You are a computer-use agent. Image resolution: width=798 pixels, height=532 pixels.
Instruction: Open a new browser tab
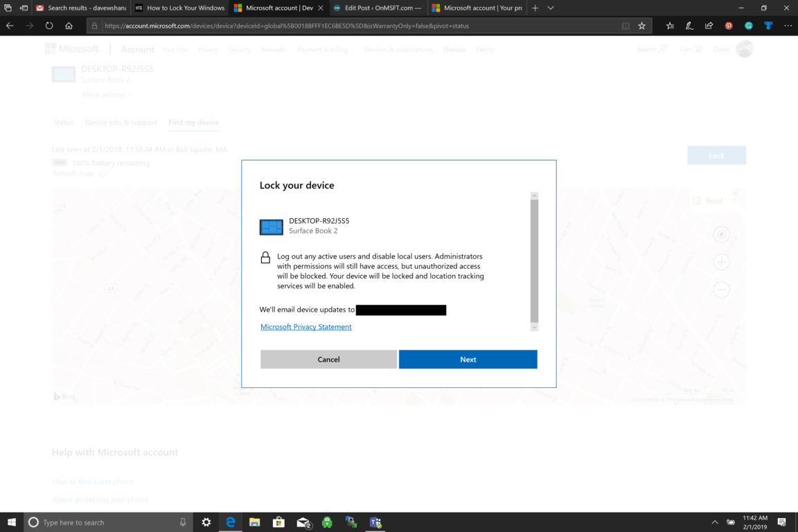(x=535, y=8)
